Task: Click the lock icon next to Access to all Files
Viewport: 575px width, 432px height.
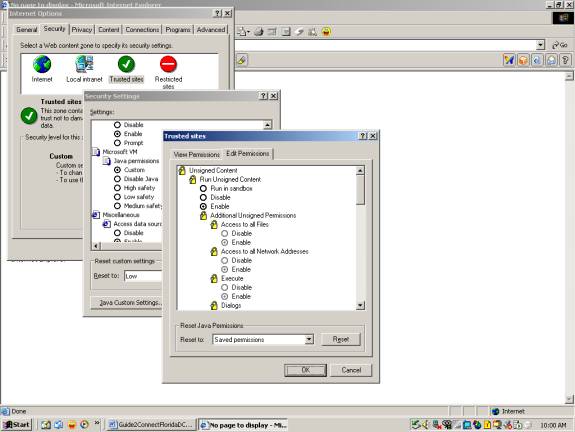Action: (214, 224)
